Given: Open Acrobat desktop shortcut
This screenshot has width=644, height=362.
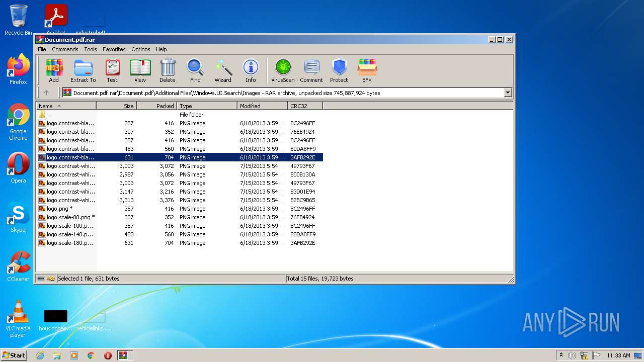Looking at the screenshot, I should click(56, 19).
